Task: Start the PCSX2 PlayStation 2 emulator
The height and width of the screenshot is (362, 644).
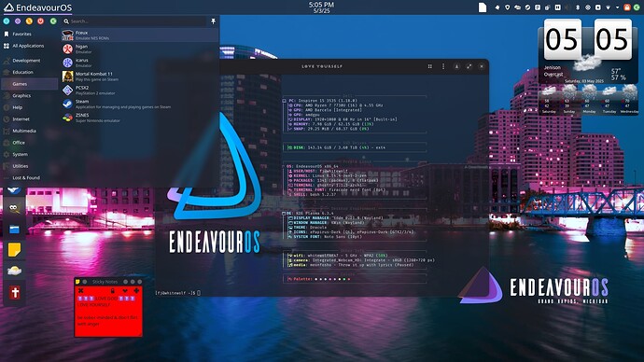Action: (139, 90)
